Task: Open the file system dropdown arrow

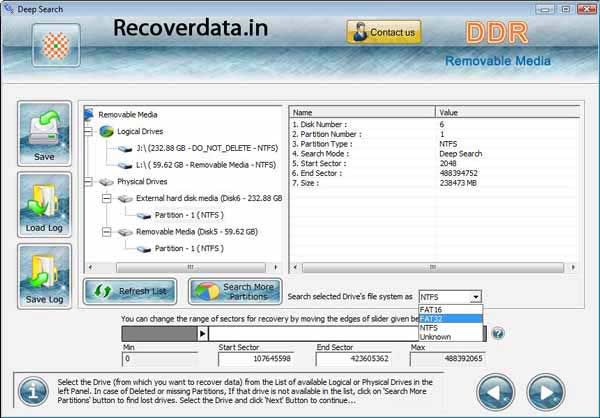Action: 476,297
